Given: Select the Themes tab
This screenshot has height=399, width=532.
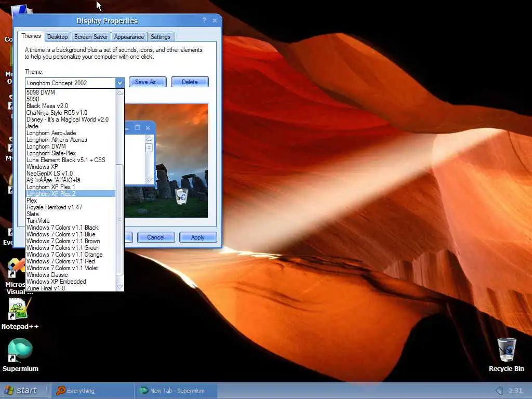Looking at the screenshot, I should coord(31,36).
